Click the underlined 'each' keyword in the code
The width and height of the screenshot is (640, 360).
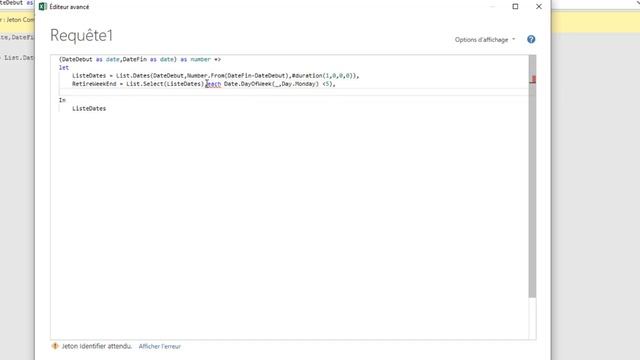[213, 84]
